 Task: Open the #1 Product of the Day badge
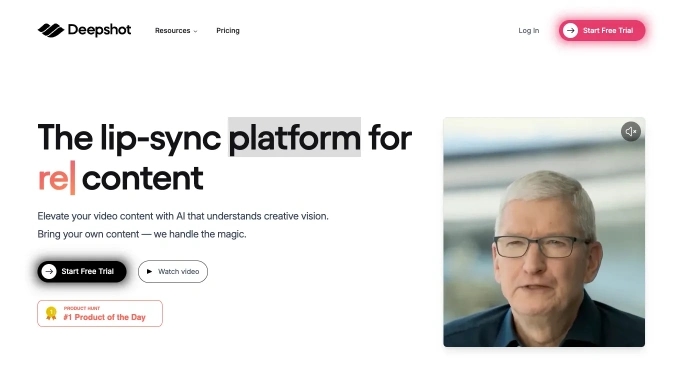tap(100, 313)
